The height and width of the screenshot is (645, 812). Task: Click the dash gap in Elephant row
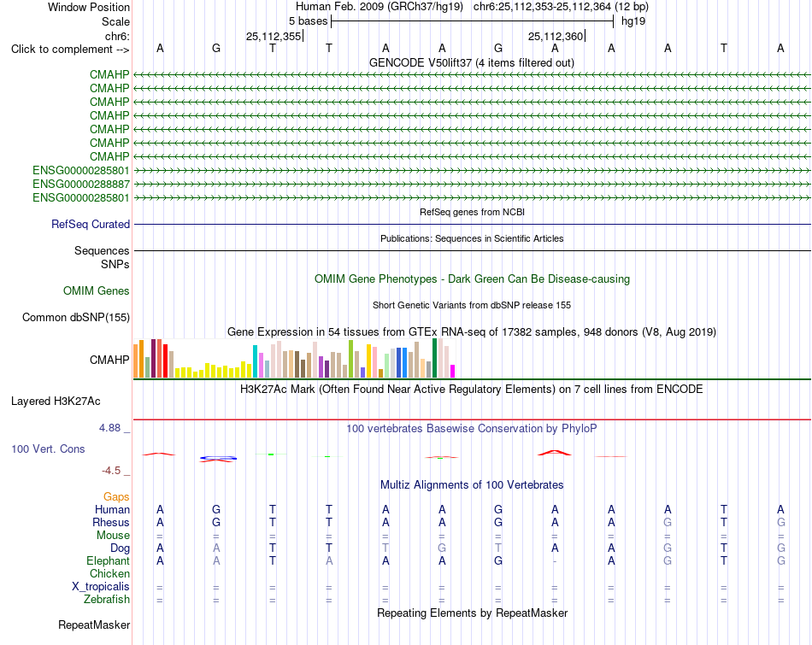pyautogui.click(x=555, y=561)
